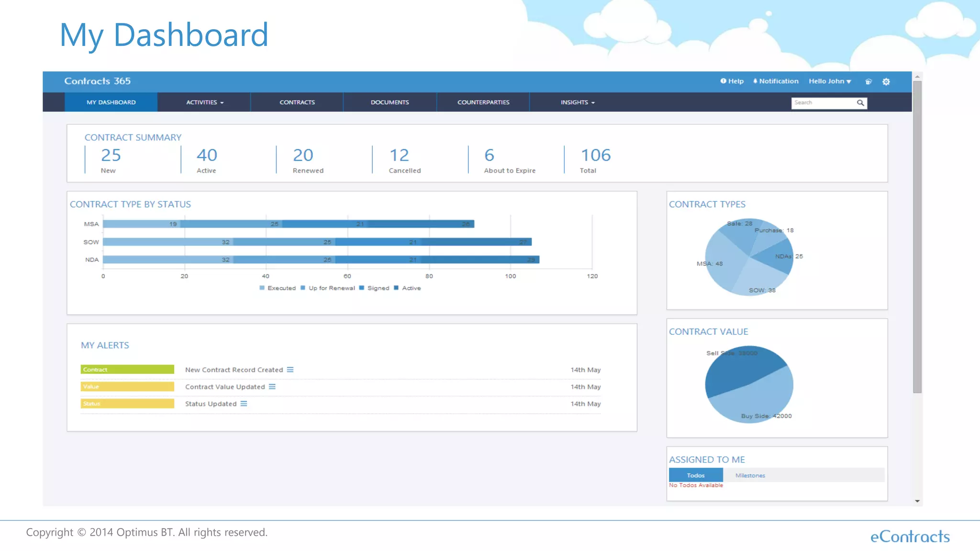The image size is (980, 551).
Task: Click the search magnifier icon
Action: click(860, 103)
